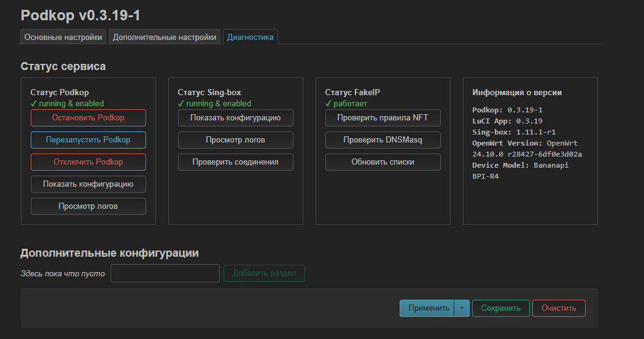Screen dimensions: 644x339
Task: Open the Дополнительные настройки tab
Action: (x=165, y=37)
